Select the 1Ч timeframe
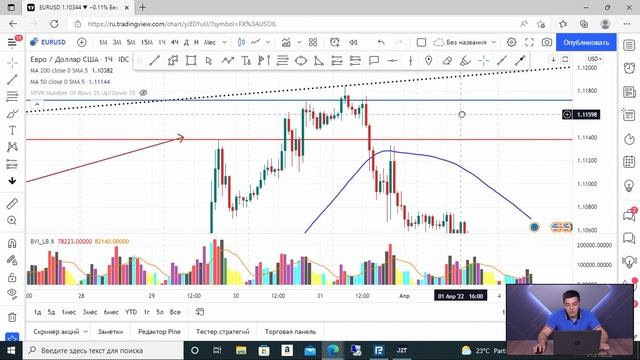The height and width of the screenshot is (360, 640). 162,42
